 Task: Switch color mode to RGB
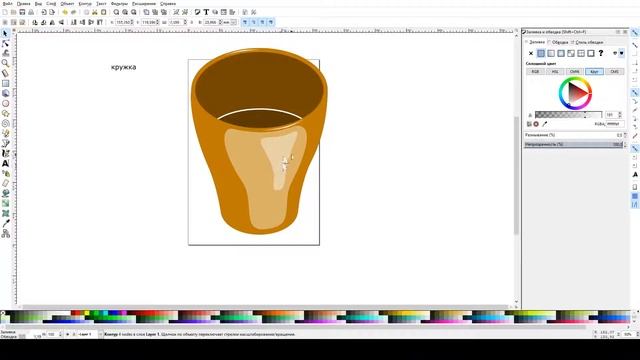[x=535, y=71]
